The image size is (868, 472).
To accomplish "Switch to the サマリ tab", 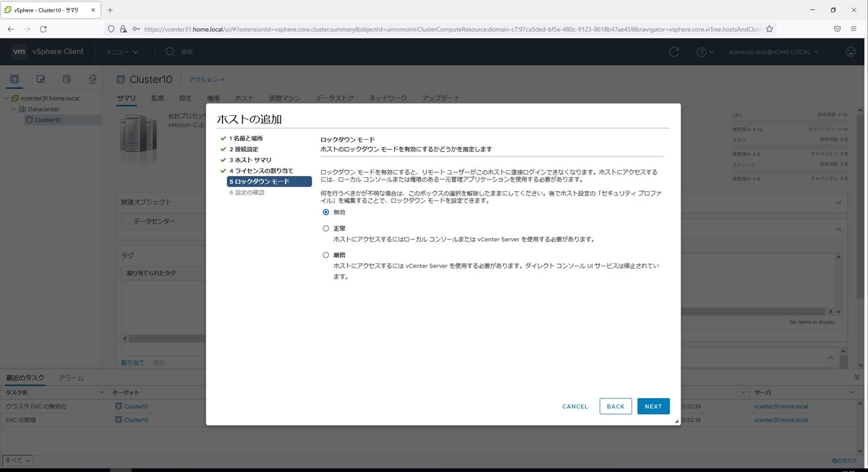I will click(126, 98).
